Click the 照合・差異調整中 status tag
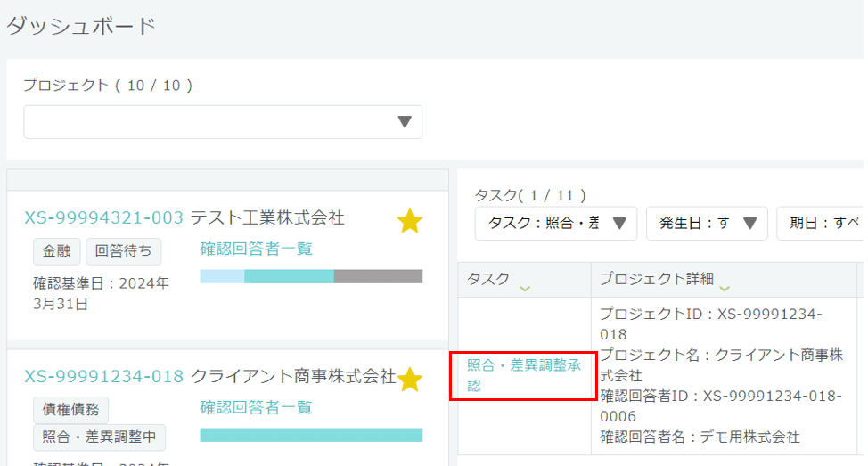Screen dimensions: 868x466 point(99,437)
